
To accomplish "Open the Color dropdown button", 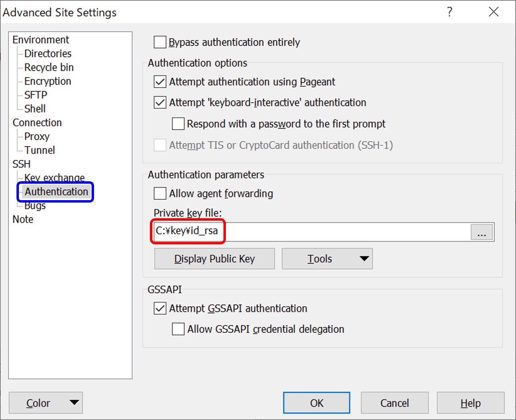I will pos(46,403).
